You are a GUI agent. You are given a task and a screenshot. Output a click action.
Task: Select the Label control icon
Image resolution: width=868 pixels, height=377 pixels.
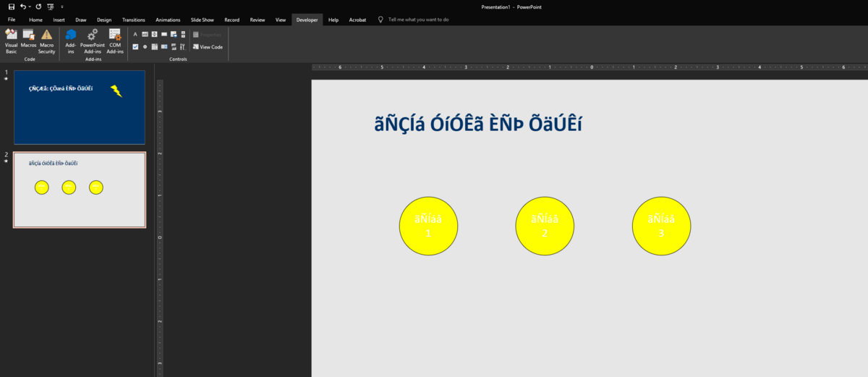point(135,34)
